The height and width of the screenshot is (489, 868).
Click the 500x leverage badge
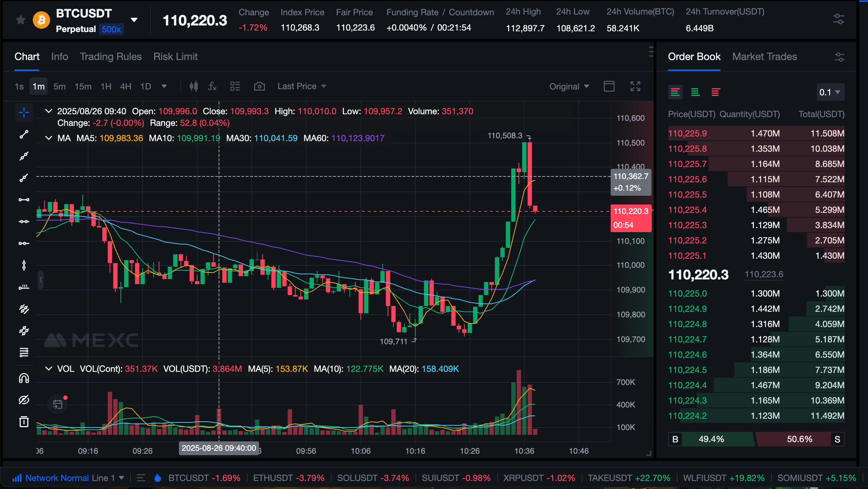(111, 29)
